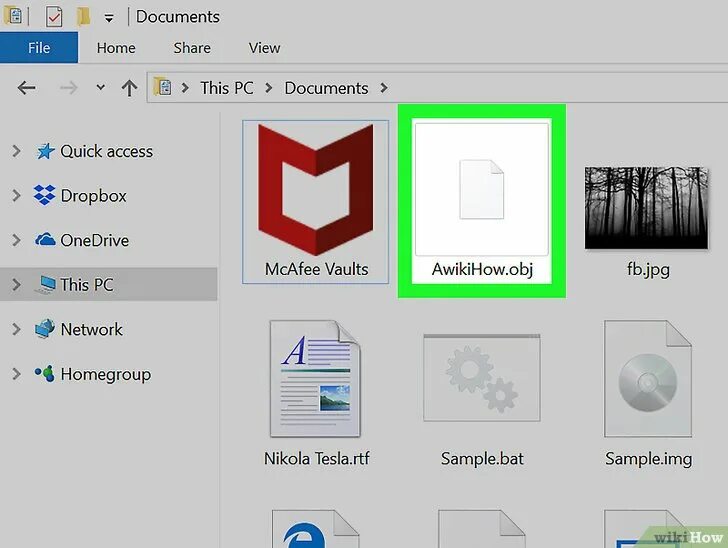Expand the This PC tree node
The width and height of the screenshot is (728, 548).
(x=16, y=285)
